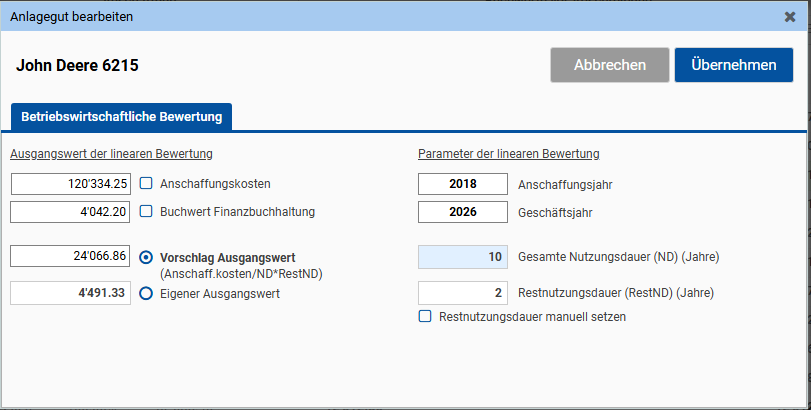The height and width of the screenshot is (410, 811).
Task: Click the Geschäftsjahr label
Action: 555,212
